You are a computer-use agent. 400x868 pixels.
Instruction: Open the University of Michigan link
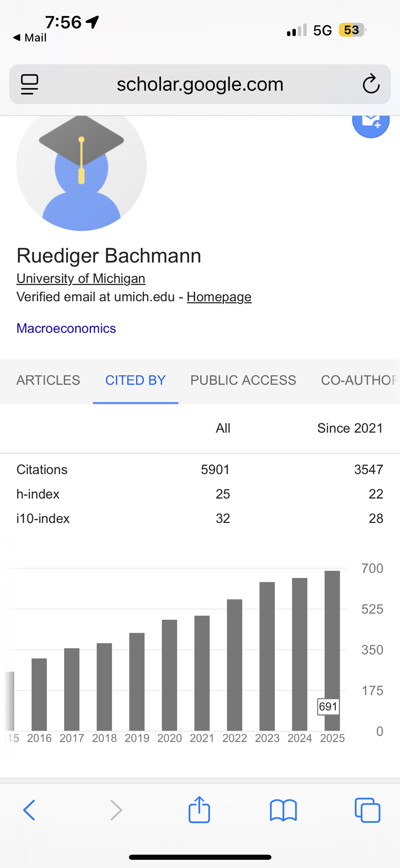(x=81, y=278)
